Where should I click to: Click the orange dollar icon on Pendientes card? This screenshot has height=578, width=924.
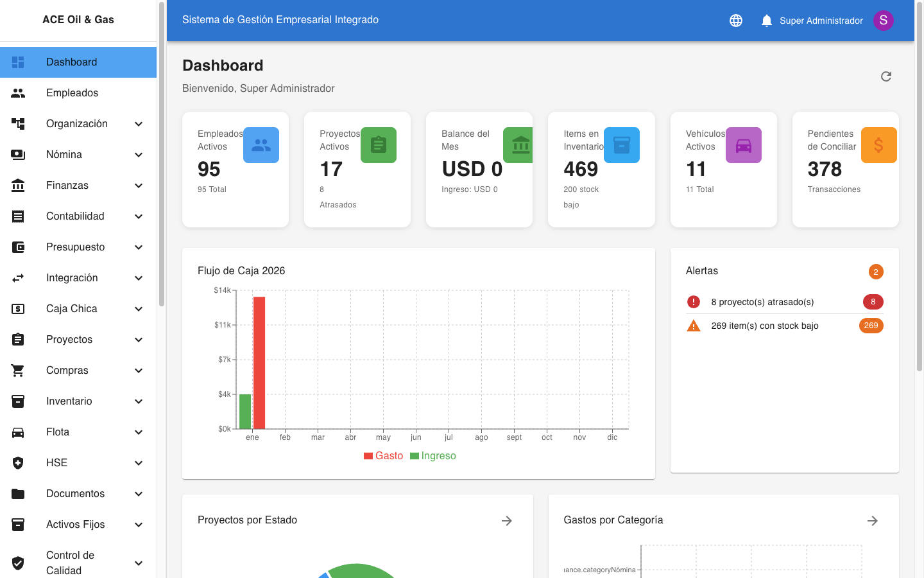(x=878, y=144)
